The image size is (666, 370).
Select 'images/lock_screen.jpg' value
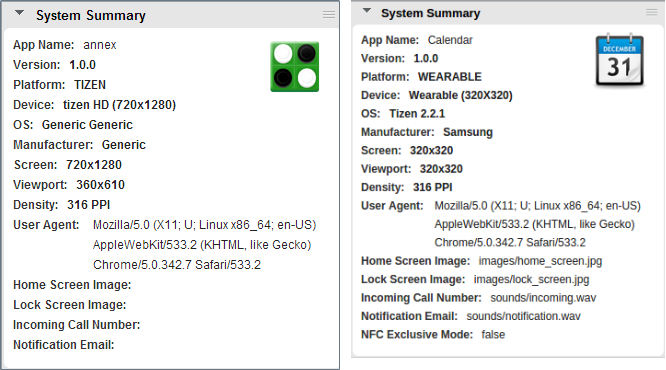tap(531, 280)
